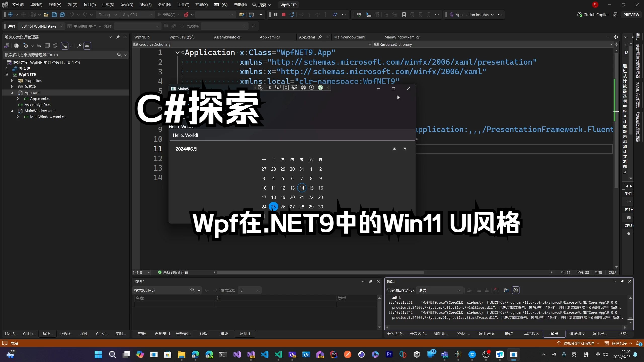Toggle Preview Selected Items in Solution Explorer
Image resolution: width=644 pixels, height=362 pixels.
pos(87,46)
